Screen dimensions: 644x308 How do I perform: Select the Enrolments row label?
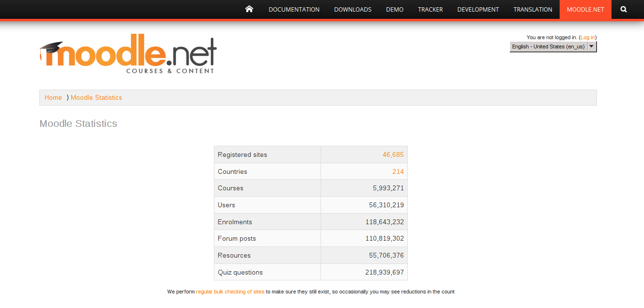tap(235, 222)
